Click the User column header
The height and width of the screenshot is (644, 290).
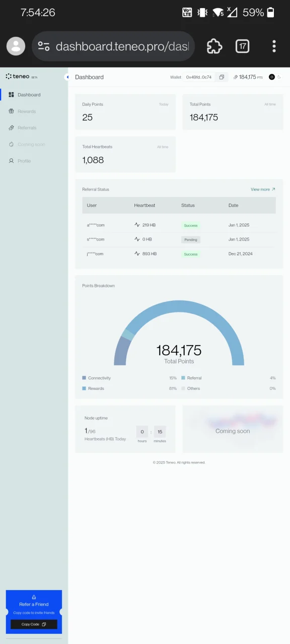(92, 205)
